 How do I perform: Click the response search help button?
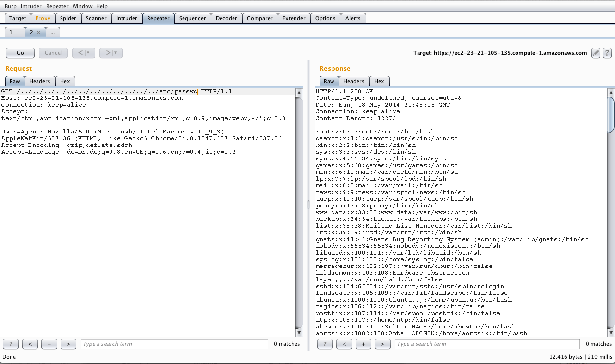point(325,344)
